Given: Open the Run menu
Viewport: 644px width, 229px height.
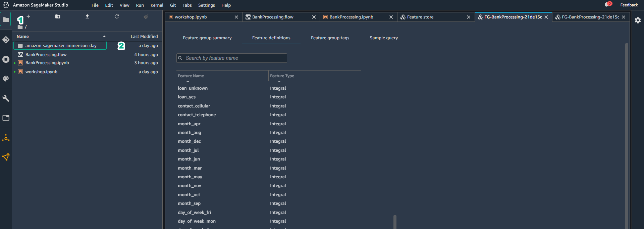Looking at the screenshot, I should tap(140, 5).
